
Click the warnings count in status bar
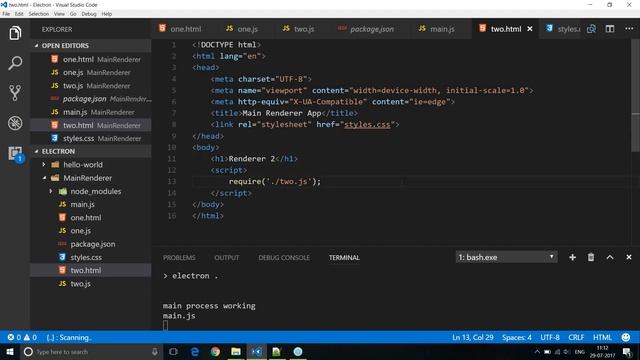[30, 338]
